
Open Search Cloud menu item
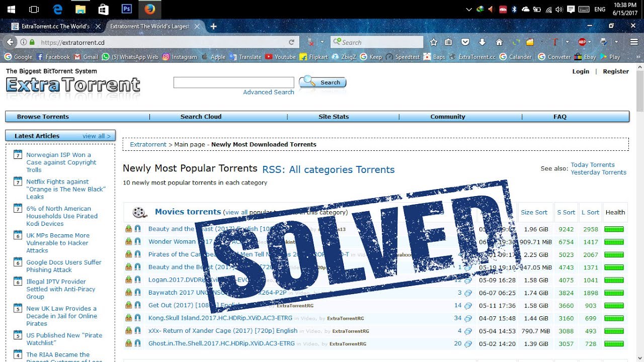(201, 117)
